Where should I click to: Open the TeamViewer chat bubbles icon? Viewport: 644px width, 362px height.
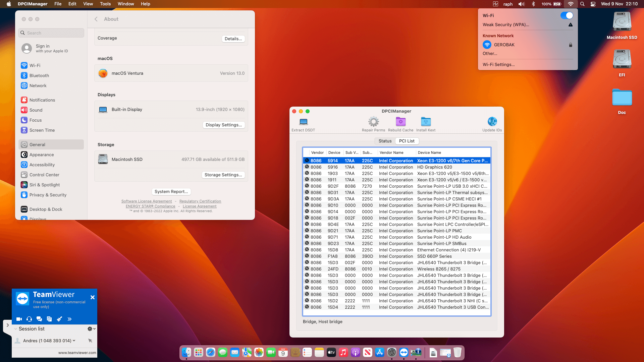[x=39, y=319]
